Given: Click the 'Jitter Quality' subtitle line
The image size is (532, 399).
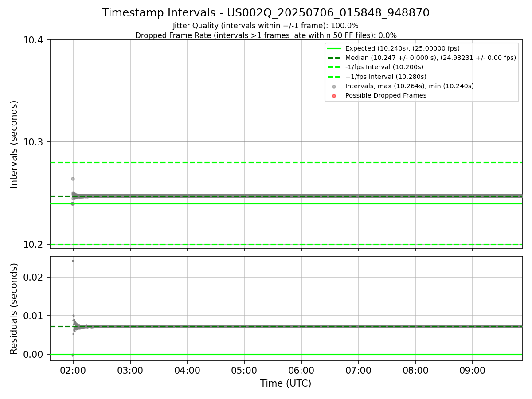Looking at the screenshot, I should [266, 26].
